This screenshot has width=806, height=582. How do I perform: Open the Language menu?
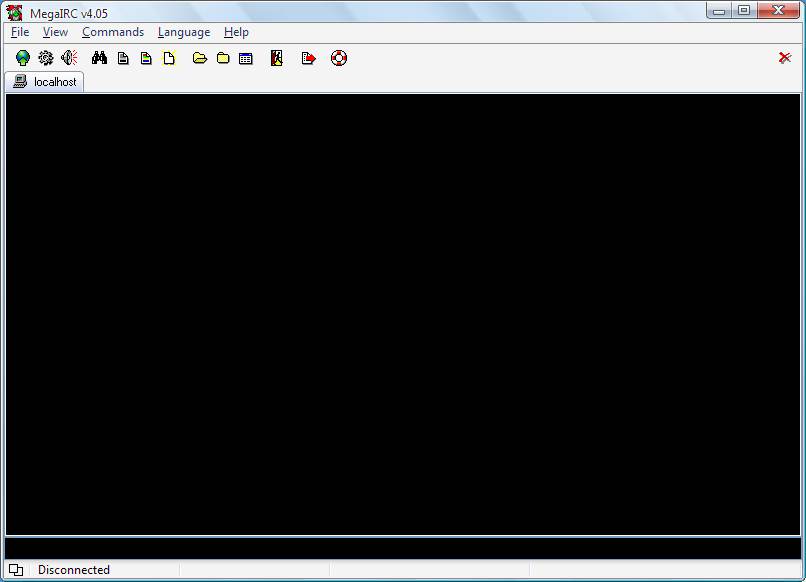point(184,32)
